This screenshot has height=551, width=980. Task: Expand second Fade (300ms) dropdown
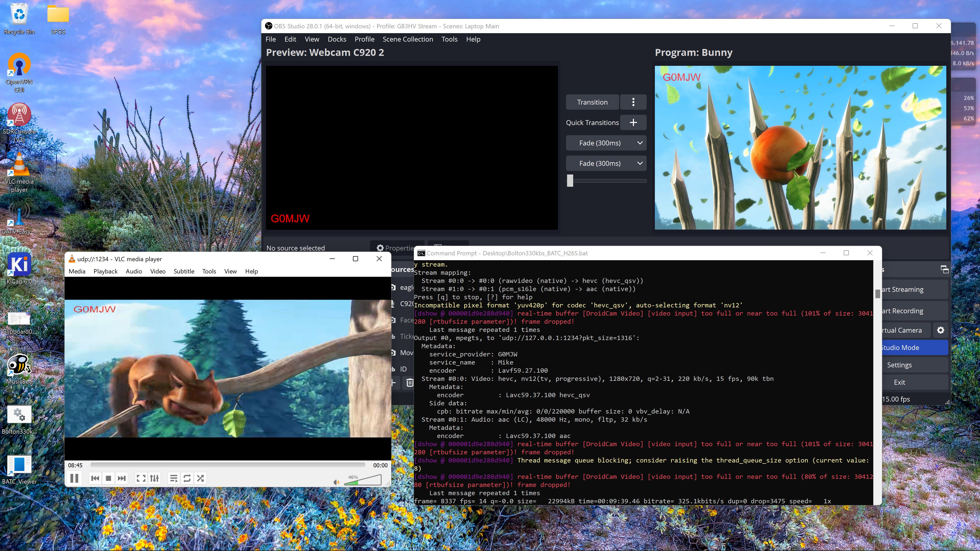[640, 164]
